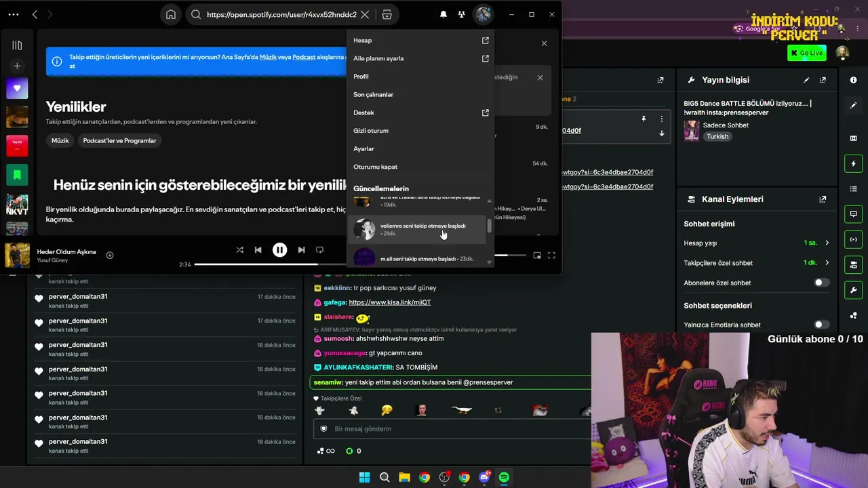868x488 pixels.
Task: Adjust the Spotify volume slider
Action: [510, 256]
